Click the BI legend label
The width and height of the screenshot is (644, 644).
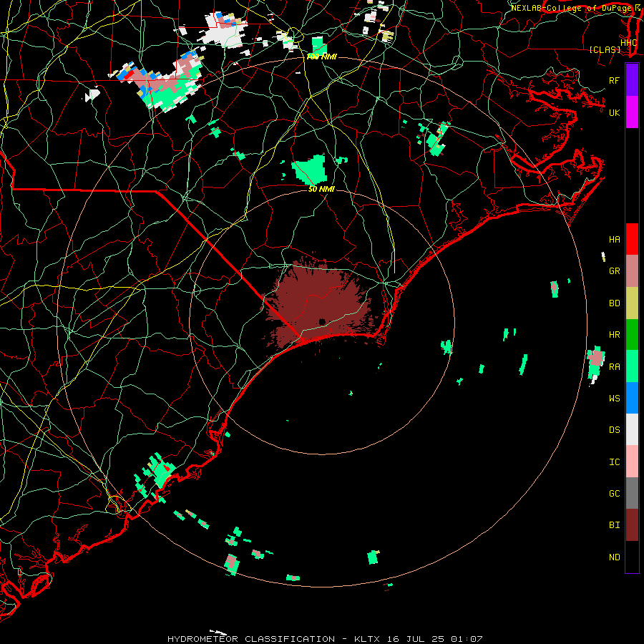coord(614,525)
